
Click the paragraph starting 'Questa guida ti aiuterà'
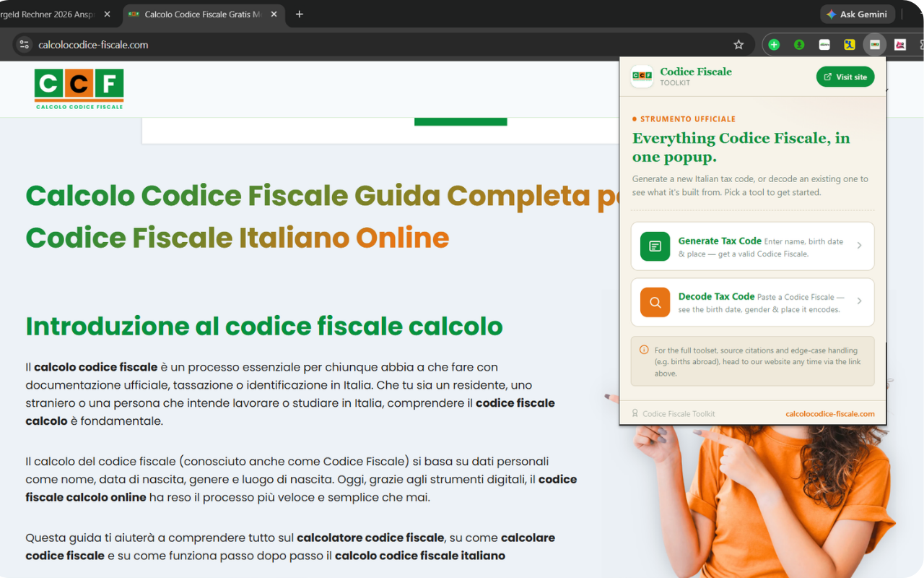(x=290, y=547)
